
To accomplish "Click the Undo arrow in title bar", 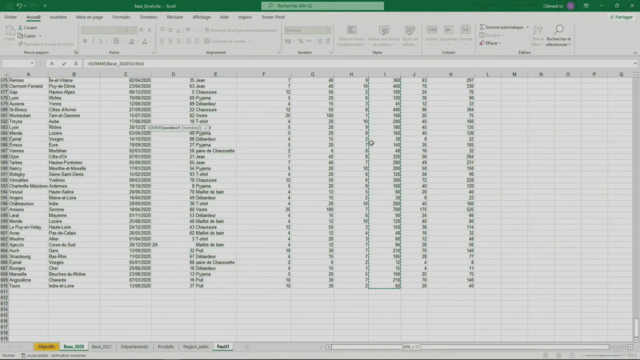I will 19,6.
